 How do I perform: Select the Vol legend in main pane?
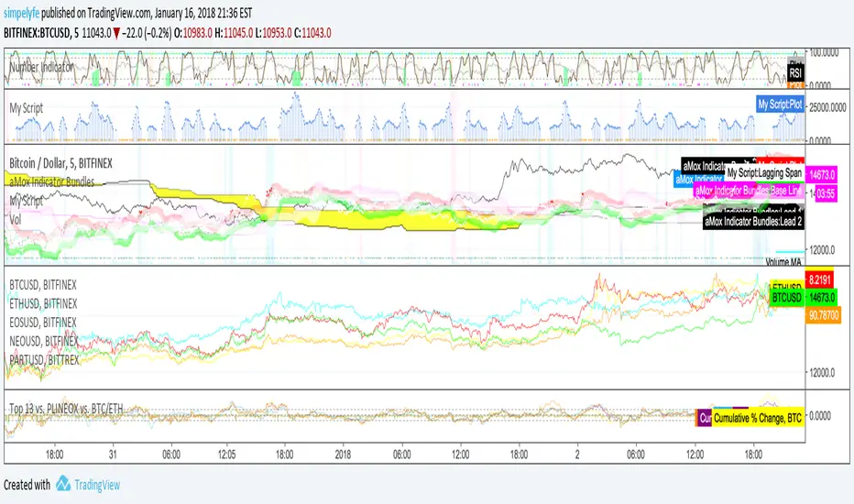tap(16, 220)
